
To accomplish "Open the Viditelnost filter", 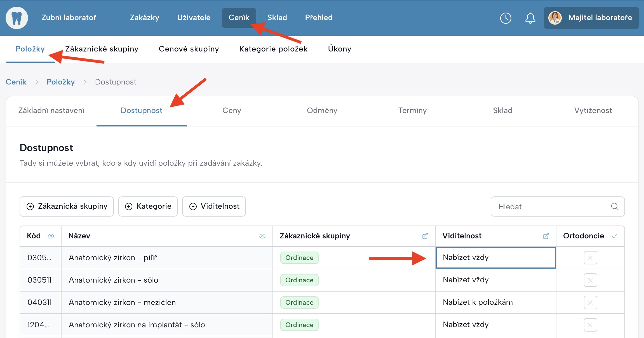I will [x=214, y=206].
